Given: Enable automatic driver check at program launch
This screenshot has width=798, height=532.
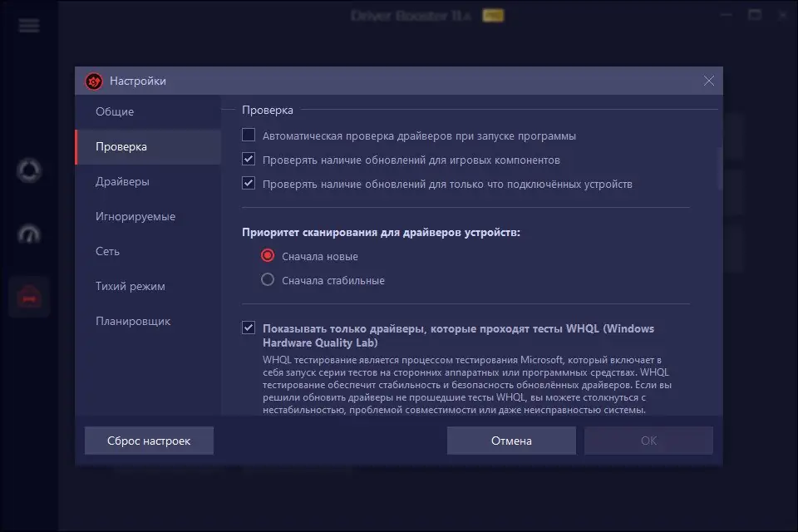Looking at the screenshot, I should (x=249, y=135).
